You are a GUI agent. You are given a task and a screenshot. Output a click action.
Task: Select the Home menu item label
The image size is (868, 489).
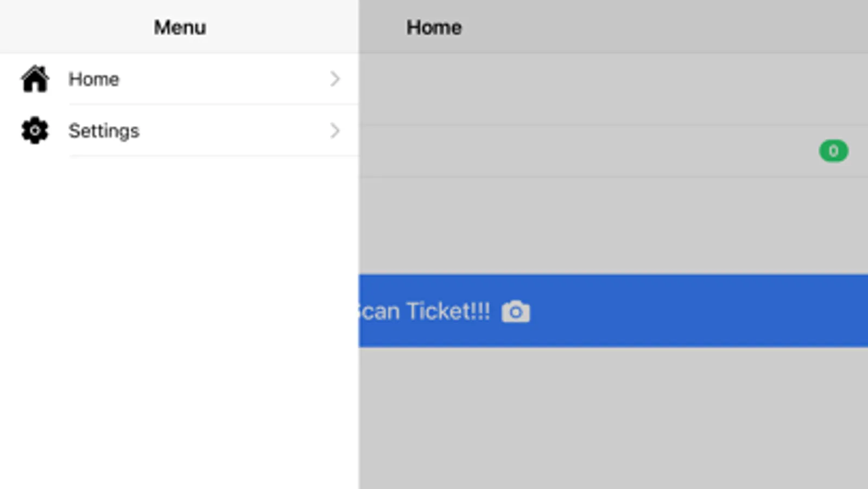click(94, 79)
